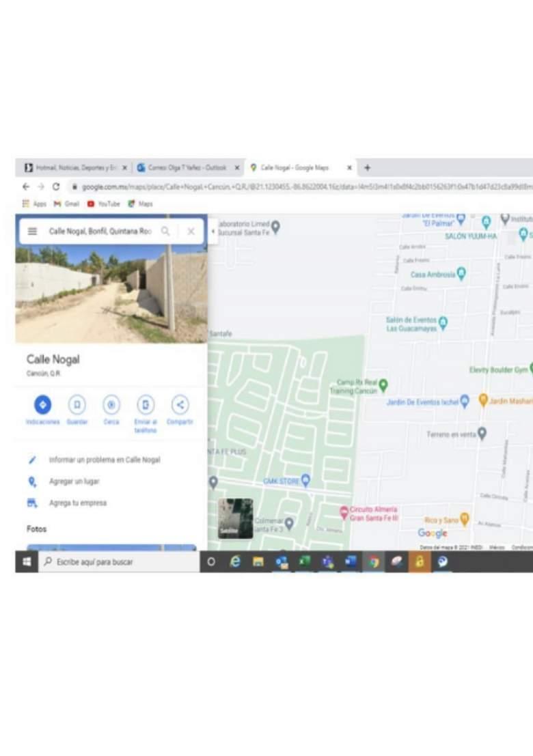The image size is (533, 756).
Task: Click Agregar un lugar
Action: (74, 481)
